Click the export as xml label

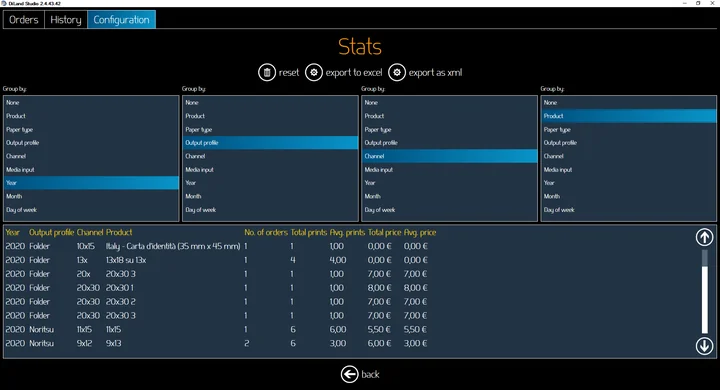point(435,73)
